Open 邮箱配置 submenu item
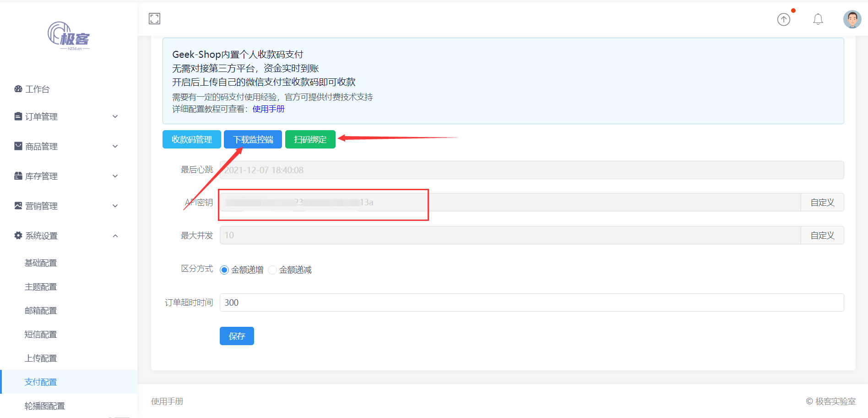 [x=41, y=310]
